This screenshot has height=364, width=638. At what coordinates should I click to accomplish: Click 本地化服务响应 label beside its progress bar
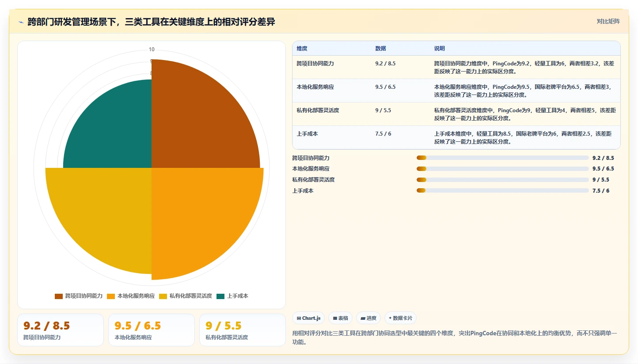coord(311,169)
